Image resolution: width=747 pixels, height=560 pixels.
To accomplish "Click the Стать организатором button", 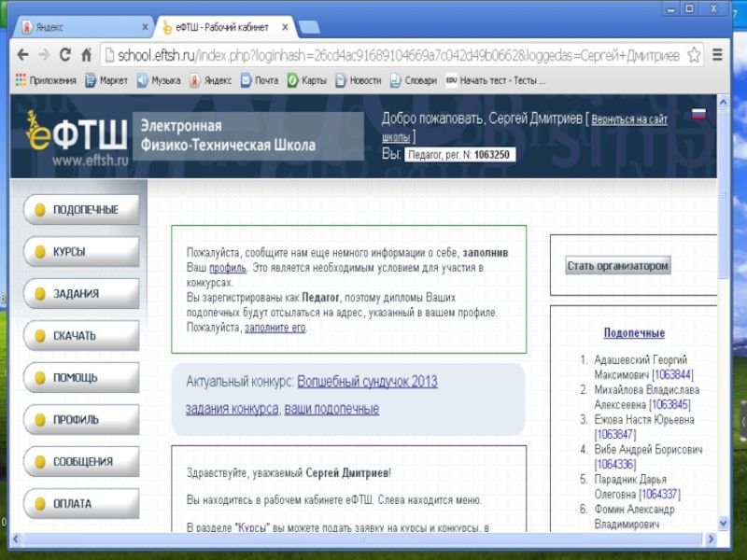I will pos(618,266).
